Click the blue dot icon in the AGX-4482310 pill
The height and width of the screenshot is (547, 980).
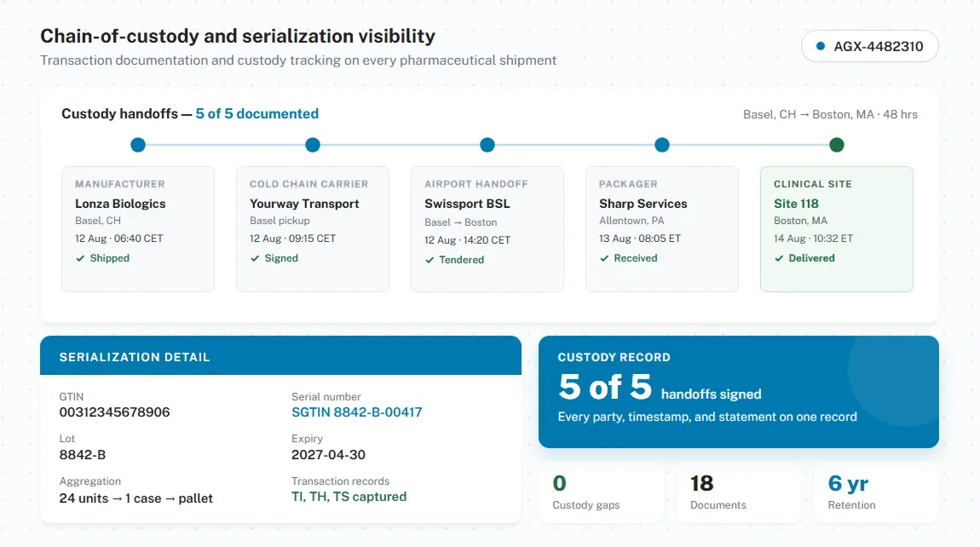coord(821,46)
